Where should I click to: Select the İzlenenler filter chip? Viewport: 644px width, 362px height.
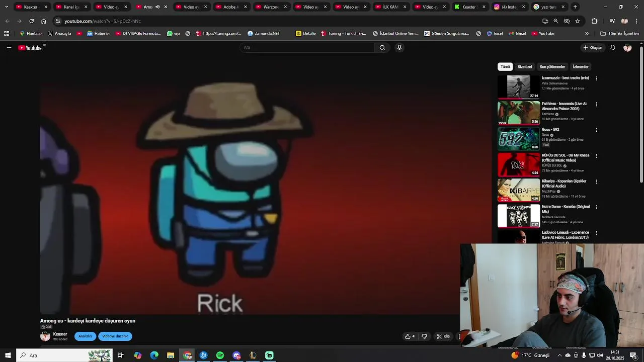click(x=581, y=67)
